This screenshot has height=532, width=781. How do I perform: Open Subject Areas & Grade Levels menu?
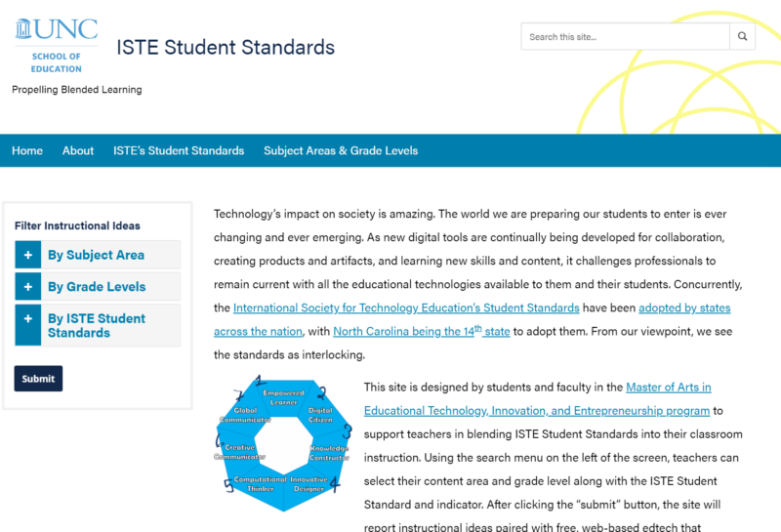click(341, 150)
